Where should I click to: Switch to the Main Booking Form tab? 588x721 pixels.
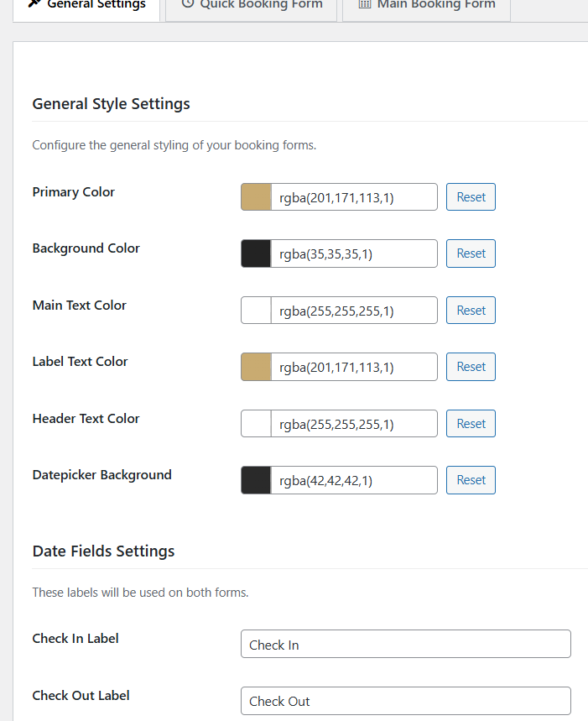(x=426, y=5)
